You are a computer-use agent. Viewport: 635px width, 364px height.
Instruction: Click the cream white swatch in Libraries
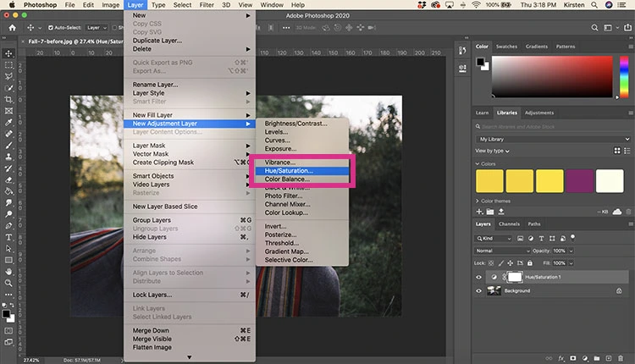click(x=610, y=181)
